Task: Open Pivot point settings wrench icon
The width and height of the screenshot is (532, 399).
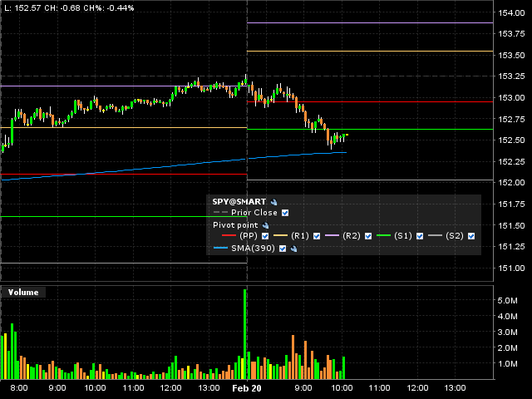Action: point(266,225)
